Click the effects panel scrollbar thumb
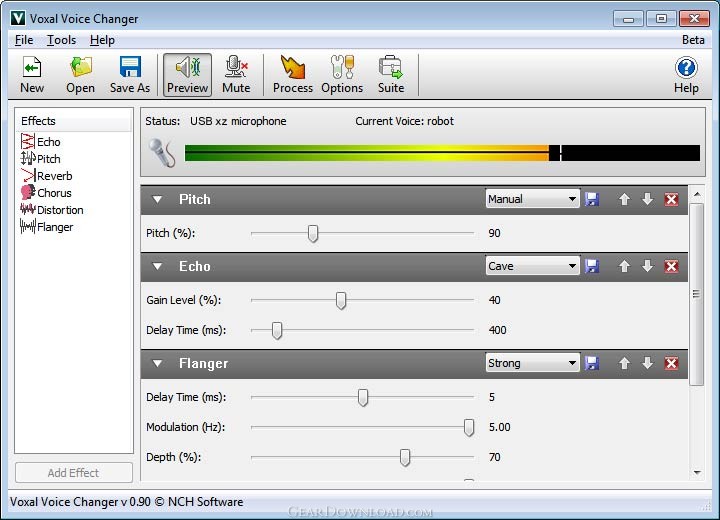The height and width of the screenshot is (520, 720). click(x=697, y=294)
